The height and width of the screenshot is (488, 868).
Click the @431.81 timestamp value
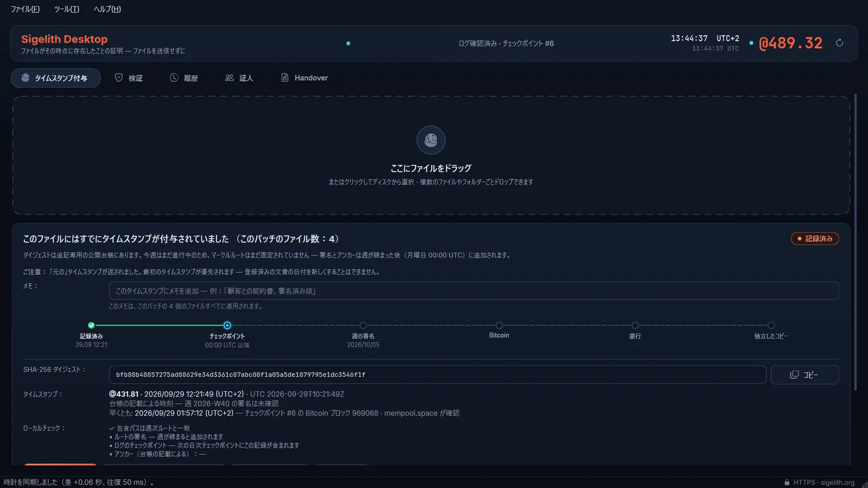[124, 394]
